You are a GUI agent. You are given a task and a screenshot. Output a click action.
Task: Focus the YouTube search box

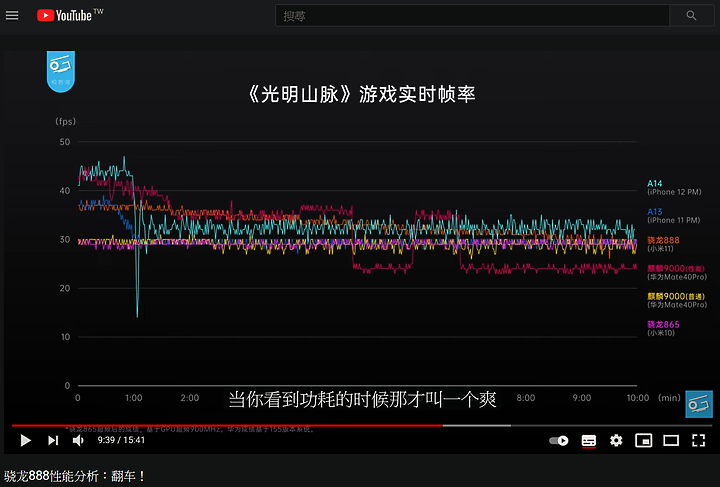[472, 16]
